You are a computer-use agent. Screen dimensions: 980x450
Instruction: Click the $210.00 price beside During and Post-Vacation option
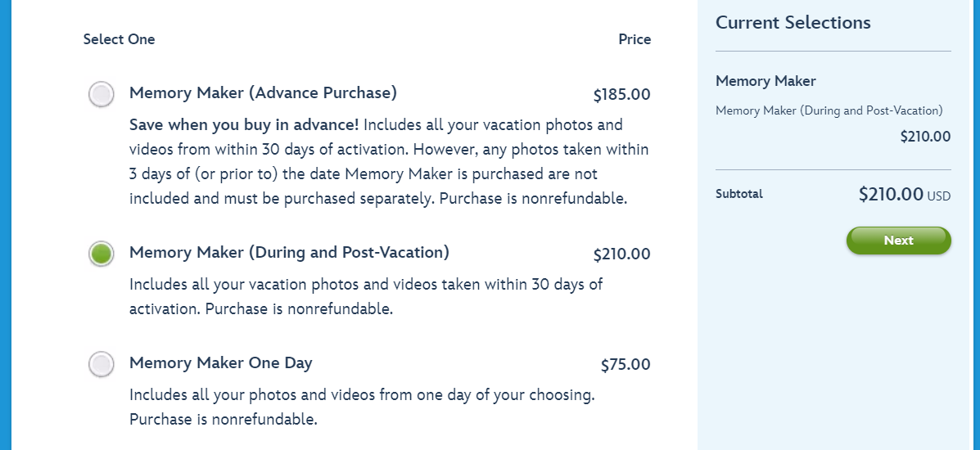tap(621, 254)
